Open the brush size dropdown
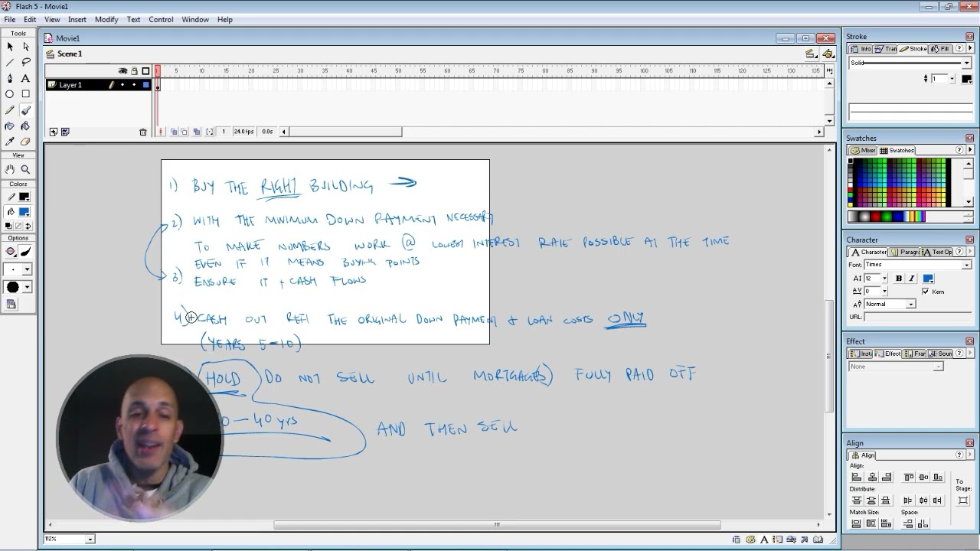980x551 pixels. tap(28, 269)
